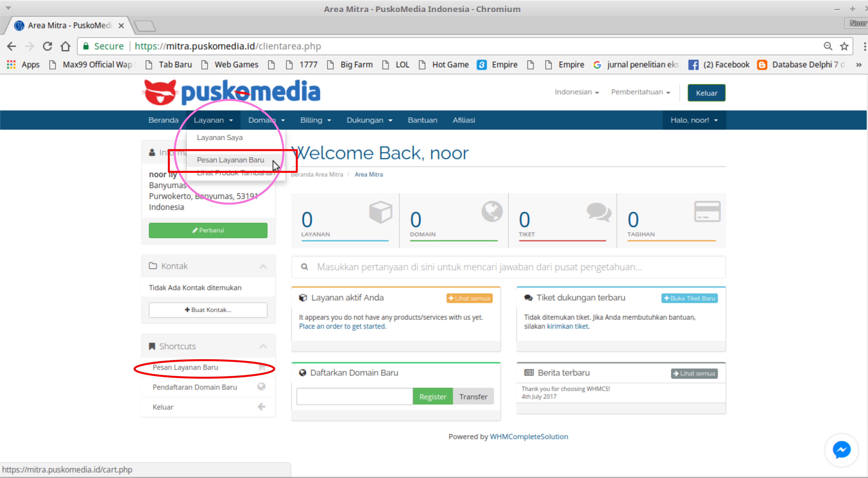Click the domain name input field
The height and width of the screenshot is (478, 868).
click(355, 397)
